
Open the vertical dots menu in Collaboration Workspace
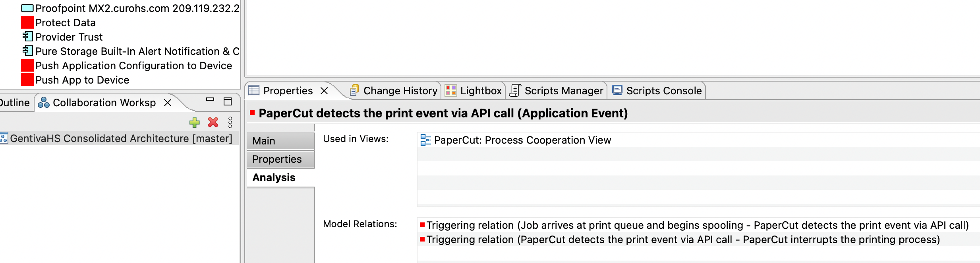coord(230,123)
